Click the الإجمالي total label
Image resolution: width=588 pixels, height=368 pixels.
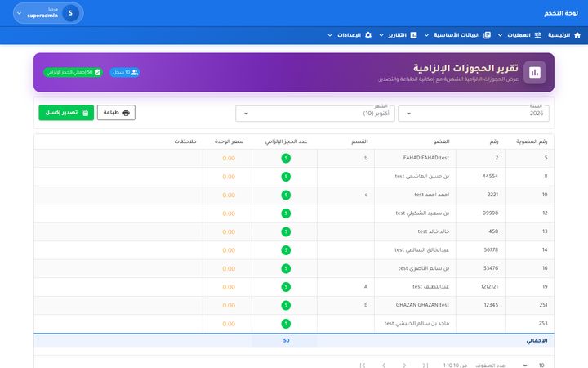click(x=537, y=340)
